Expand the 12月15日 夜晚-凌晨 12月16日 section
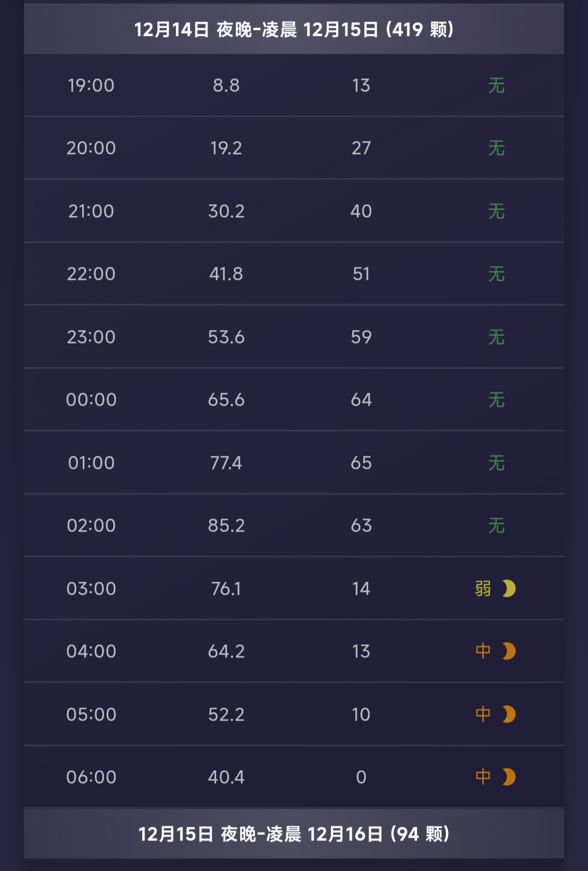Viewport: 588px width, 871px height. (x=294, y=834)
